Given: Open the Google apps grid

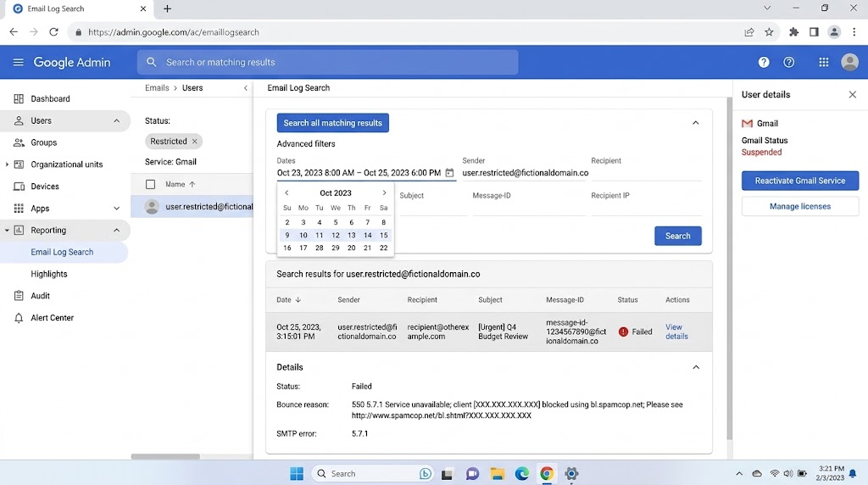Looking at the screenshot, I should tap(824, 62).
